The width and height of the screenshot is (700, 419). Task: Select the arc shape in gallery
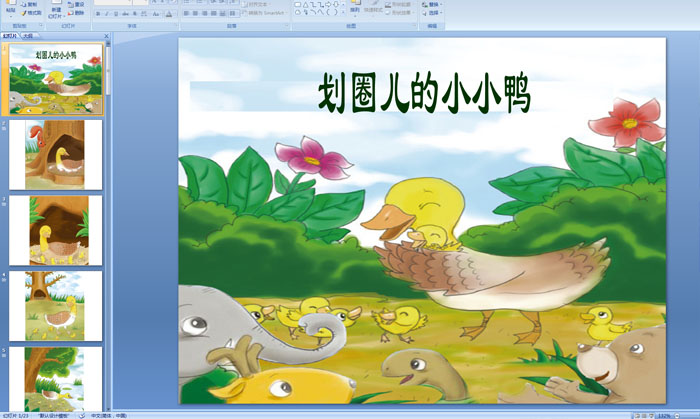tap(313, 12)
